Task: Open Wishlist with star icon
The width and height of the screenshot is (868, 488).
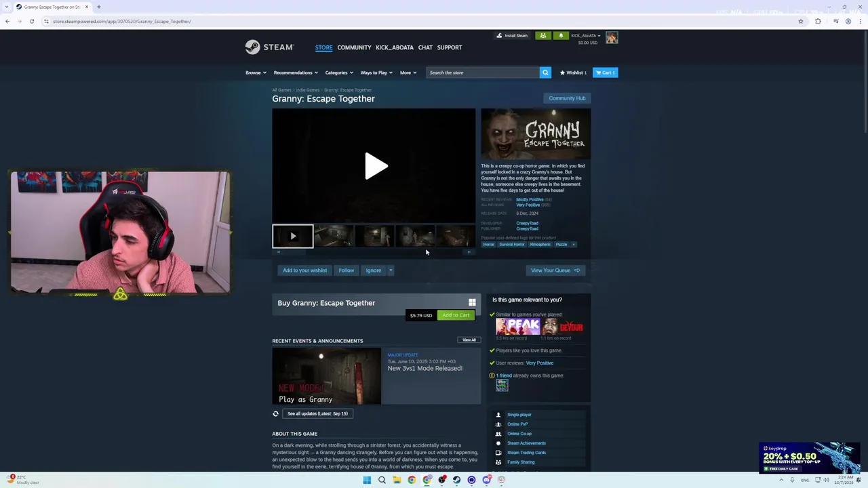Action: click(x=573, y=73)
